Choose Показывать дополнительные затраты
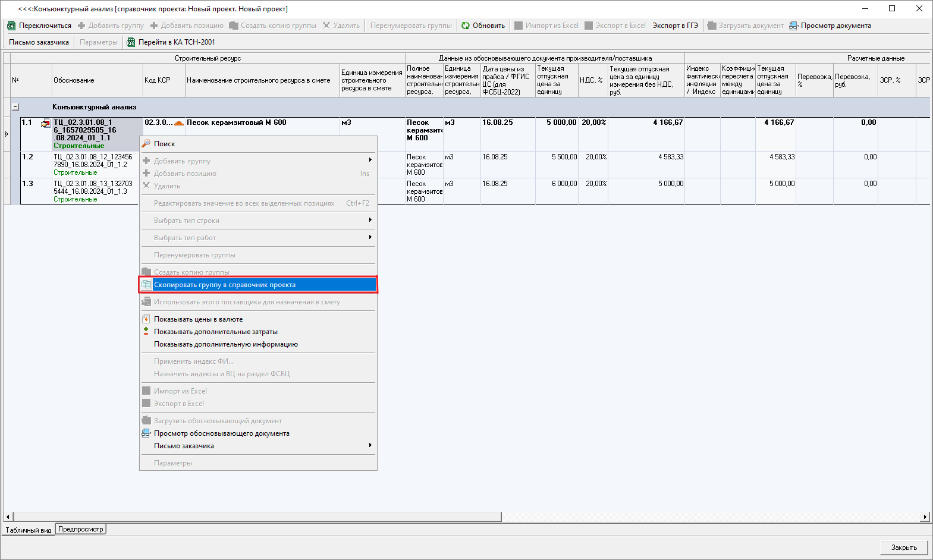 point(258,332)
